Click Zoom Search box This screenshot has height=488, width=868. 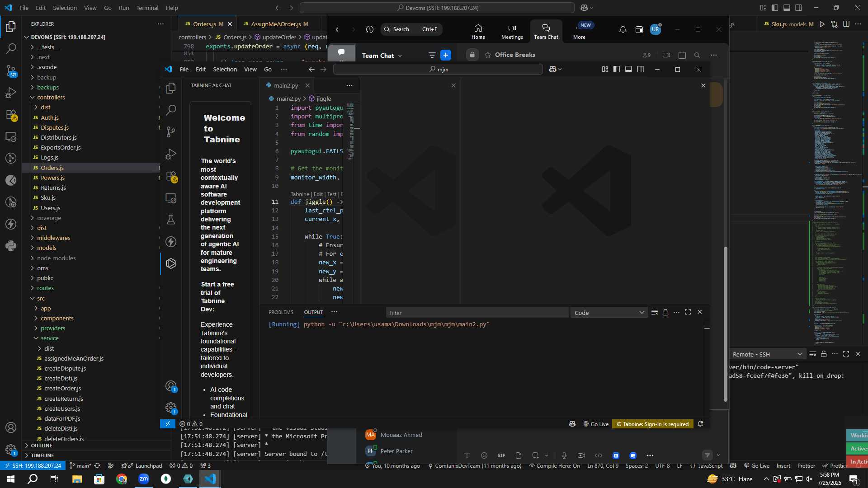(411, 29)
